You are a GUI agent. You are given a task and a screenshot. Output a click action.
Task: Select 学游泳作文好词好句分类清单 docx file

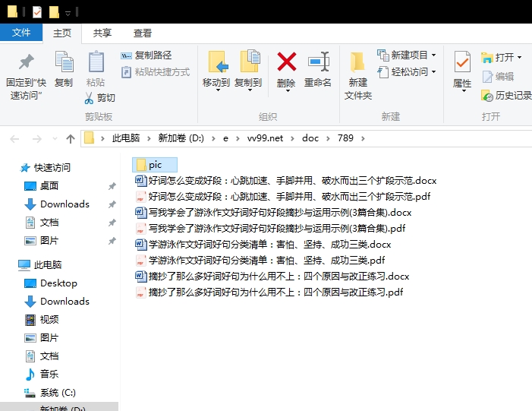click(x=263, y=244)
